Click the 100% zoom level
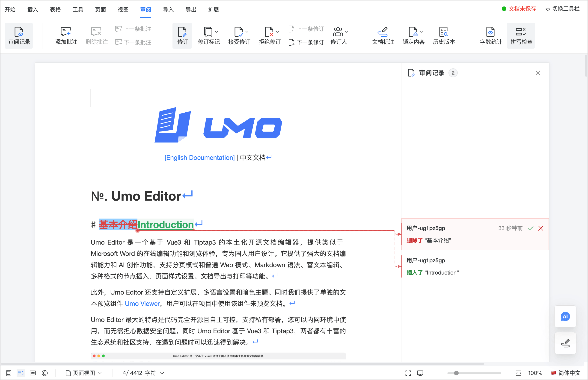This screenshot has height=380, width=588. point(535,373)
